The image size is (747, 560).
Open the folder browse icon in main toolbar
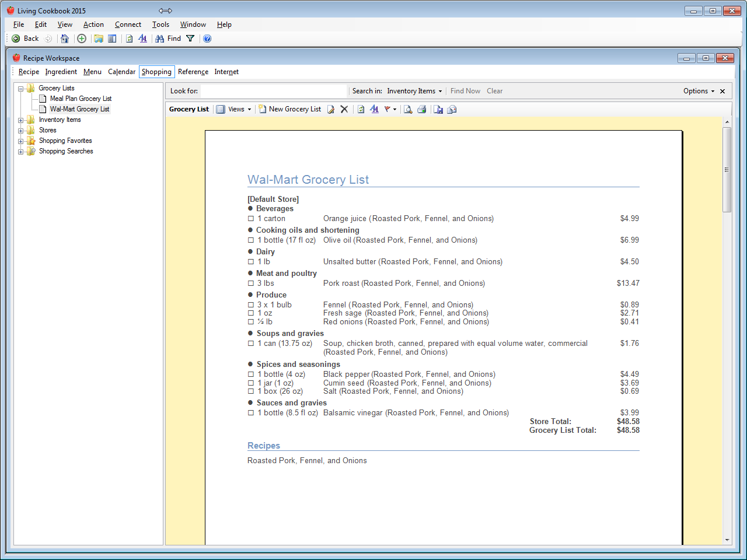coord(99,38)
